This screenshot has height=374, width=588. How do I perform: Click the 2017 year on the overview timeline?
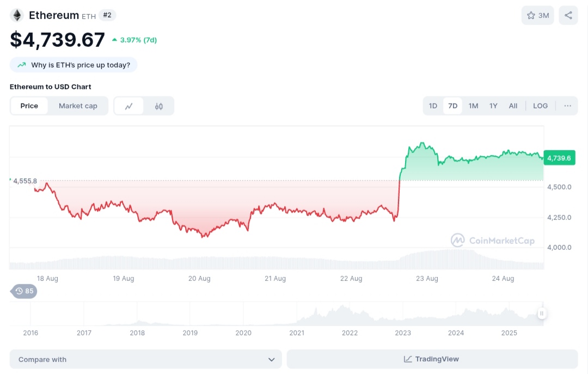click(x=84, y=333)
